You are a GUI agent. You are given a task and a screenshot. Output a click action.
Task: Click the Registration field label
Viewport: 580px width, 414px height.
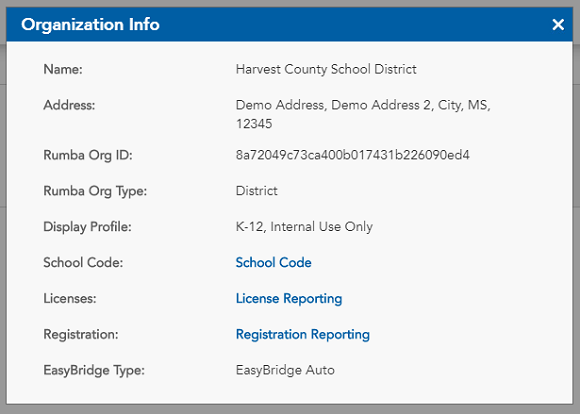click(x=81, y=334)
